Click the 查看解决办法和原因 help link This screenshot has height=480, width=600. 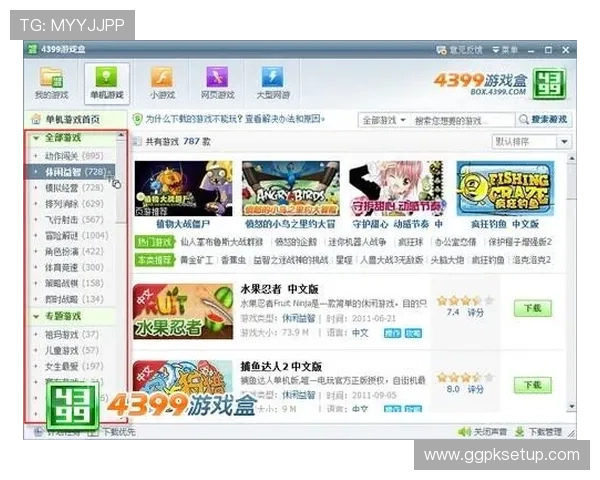pyautogui.click(x=284, y=119)
